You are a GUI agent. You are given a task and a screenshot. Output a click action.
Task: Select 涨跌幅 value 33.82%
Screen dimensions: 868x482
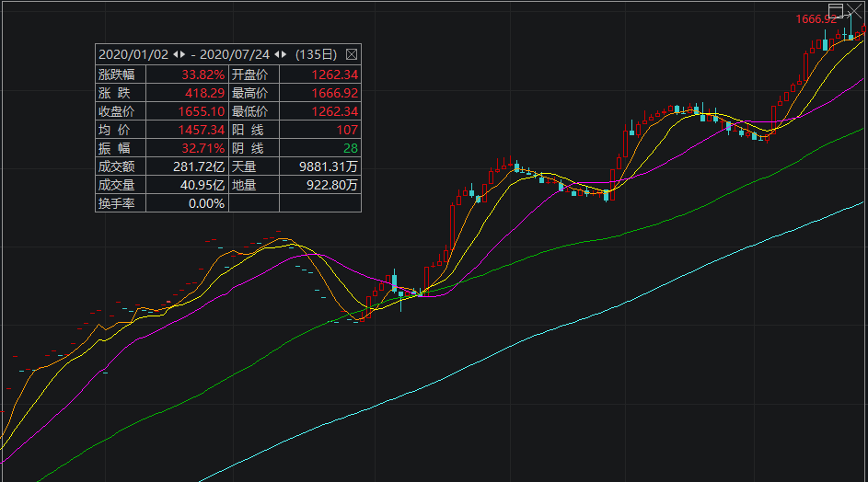203,75
